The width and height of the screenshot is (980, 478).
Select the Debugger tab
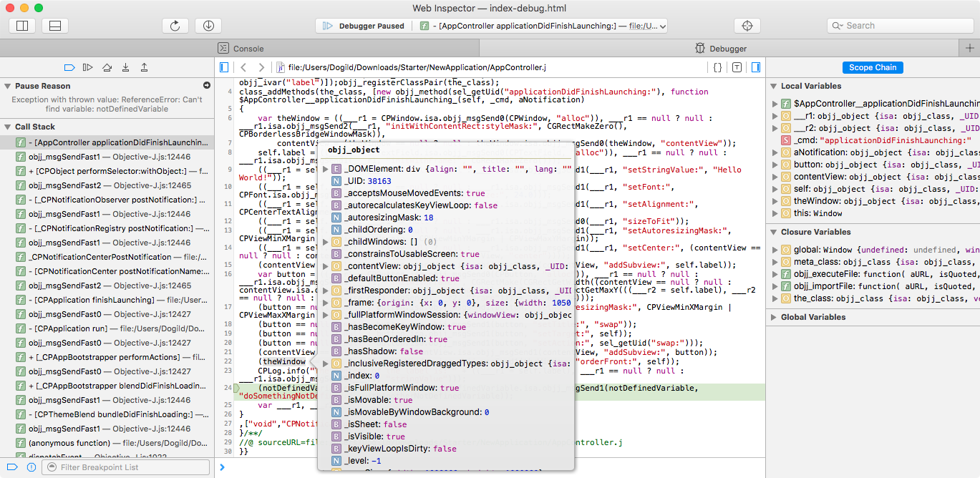point(720,49)
